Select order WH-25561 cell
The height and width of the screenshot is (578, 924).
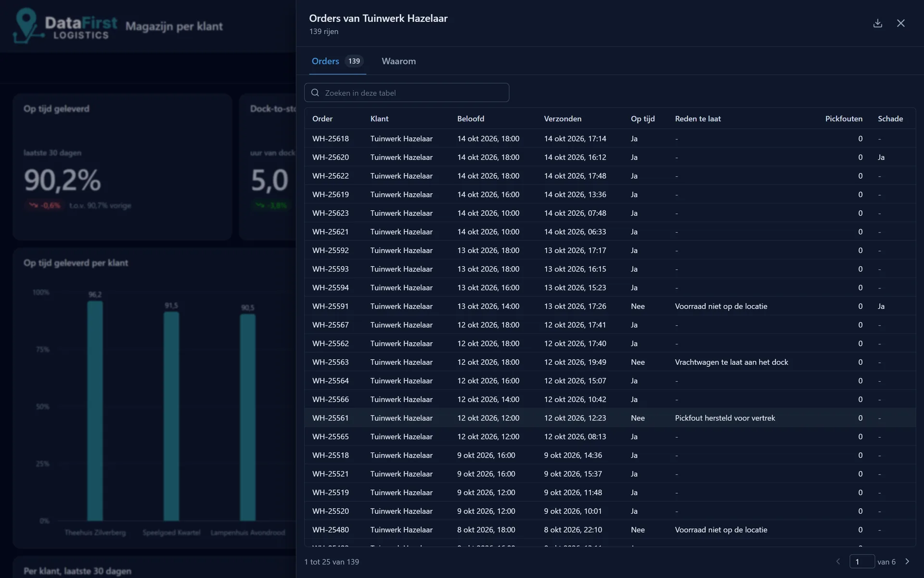(x=330, y=418)
